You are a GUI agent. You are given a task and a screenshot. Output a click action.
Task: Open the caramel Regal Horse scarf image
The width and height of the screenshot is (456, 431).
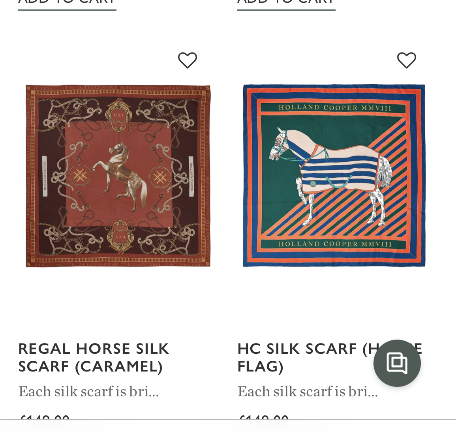[x=118, y=176]
